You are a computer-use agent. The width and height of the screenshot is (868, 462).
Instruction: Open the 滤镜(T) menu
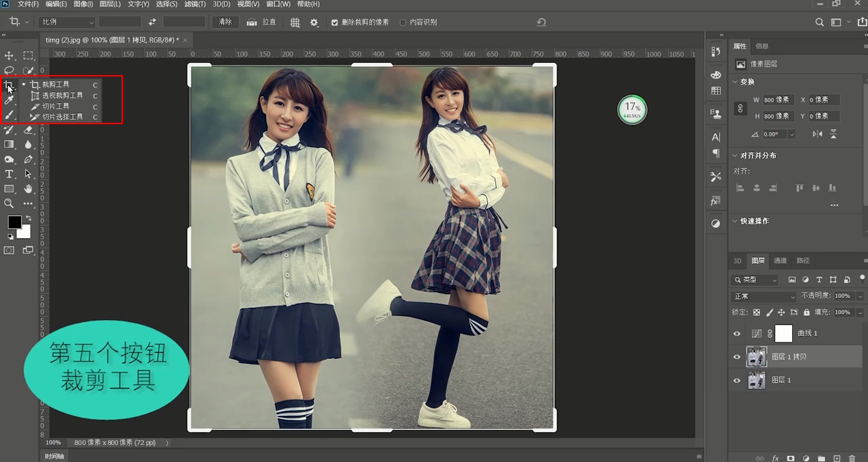pyautogui.click(x=194, y=4)
